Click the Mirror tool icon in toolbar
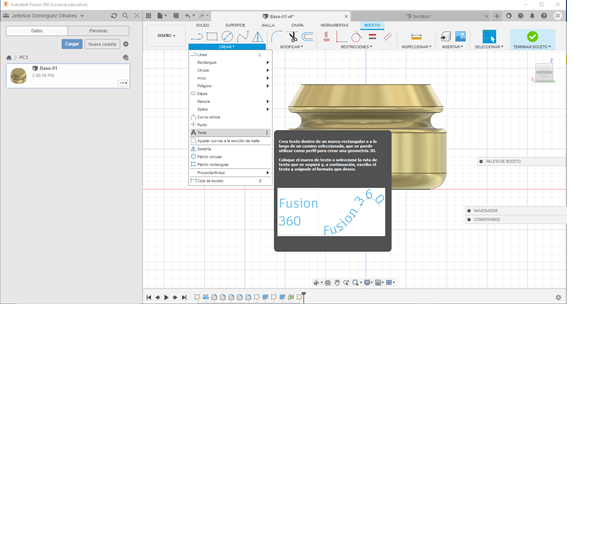The image size is (614, 542). tap(258, 37)
